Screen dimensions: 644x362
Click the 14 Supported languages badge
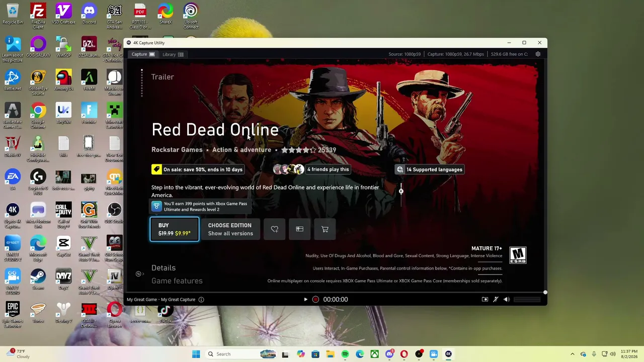pyautogui.click(x=429, y=169)
